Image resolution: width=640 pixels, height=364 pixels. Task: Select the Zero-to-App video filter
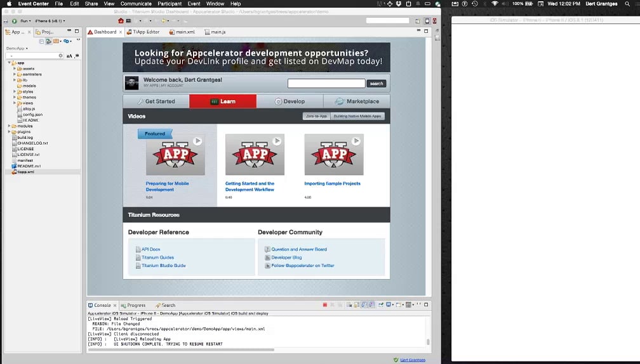[316, 116]
